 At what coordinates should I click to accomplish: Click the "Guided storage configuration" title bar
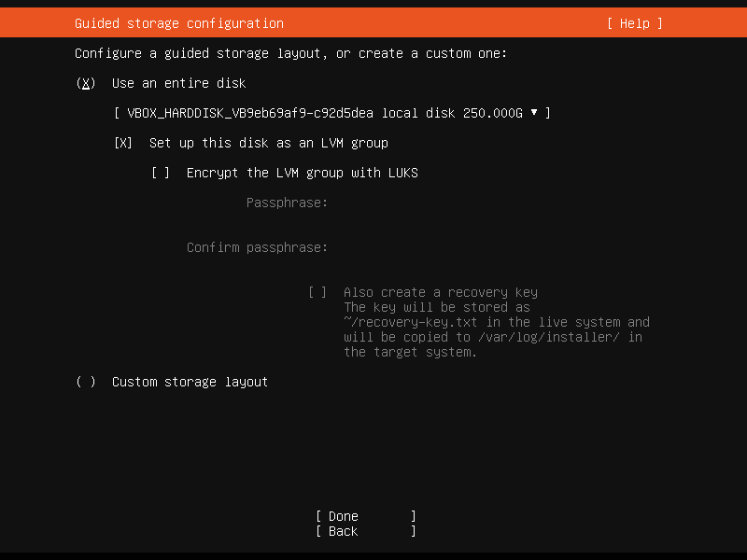click(178, 23)
